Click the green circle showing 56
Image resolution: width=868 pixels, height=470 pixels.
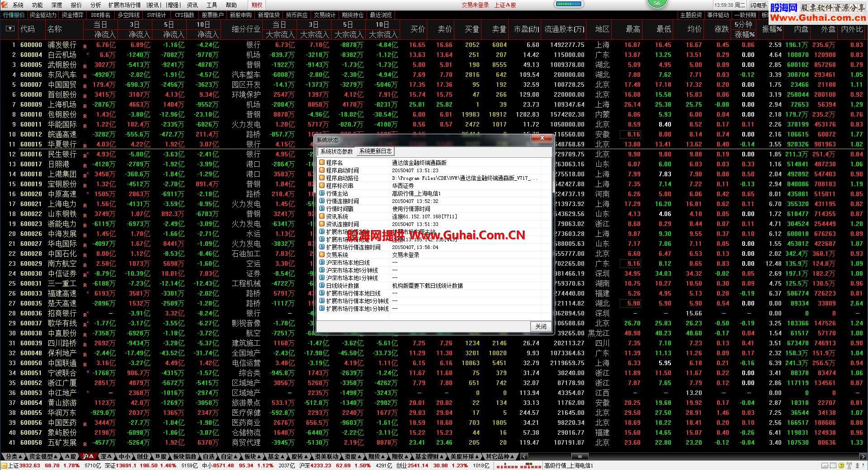(657, 3)
